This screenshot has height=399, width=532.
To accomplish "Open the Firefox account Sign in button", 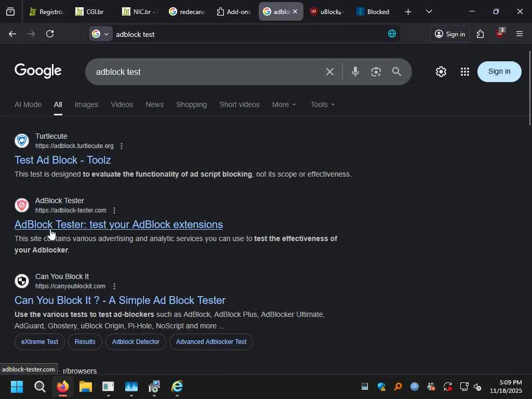I will tap(450, 34).
